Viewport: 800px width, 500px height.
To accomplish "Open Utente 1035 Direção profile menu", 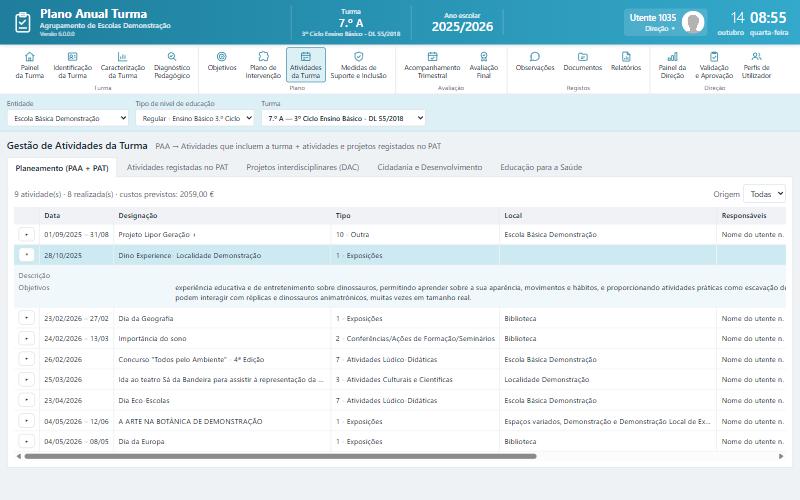I will point(665,22).
